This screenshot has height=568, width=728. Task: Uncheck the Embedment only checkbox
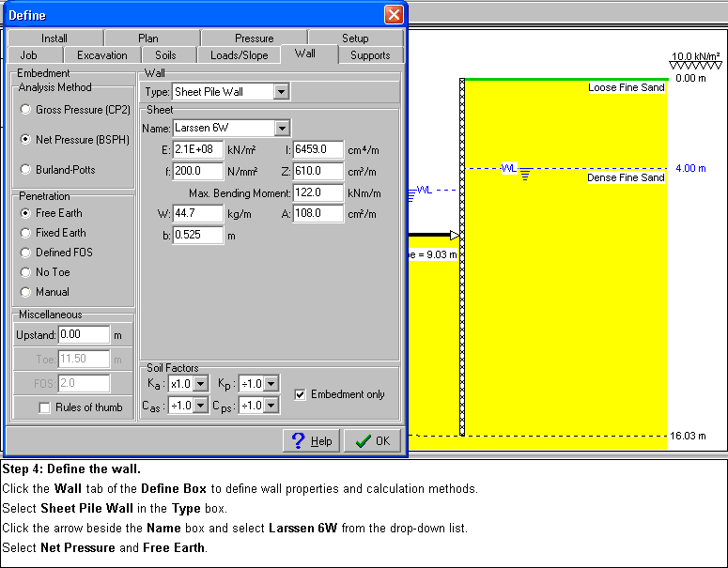point(300,394)
